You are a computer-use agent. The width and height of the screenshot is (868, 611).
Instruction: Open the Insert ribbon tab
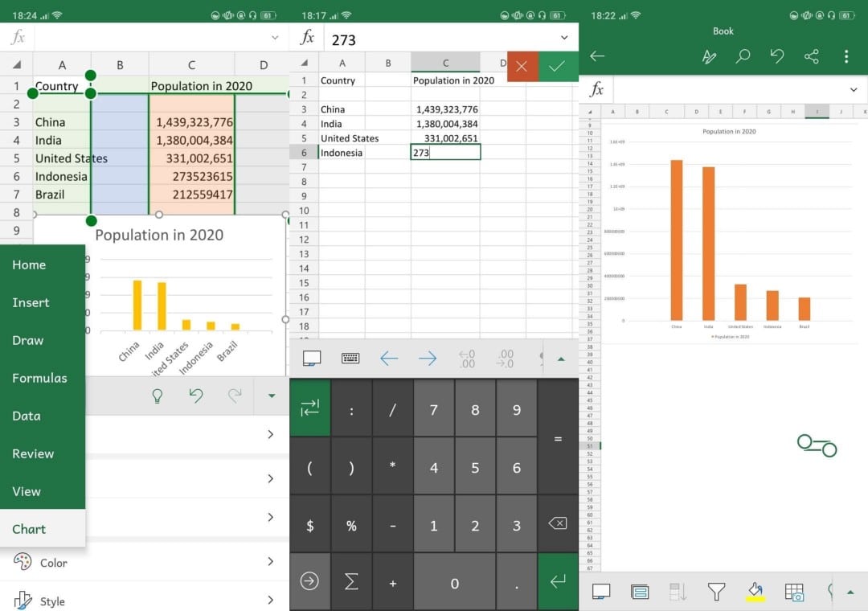pyautogui.click(x=31, y=302)
